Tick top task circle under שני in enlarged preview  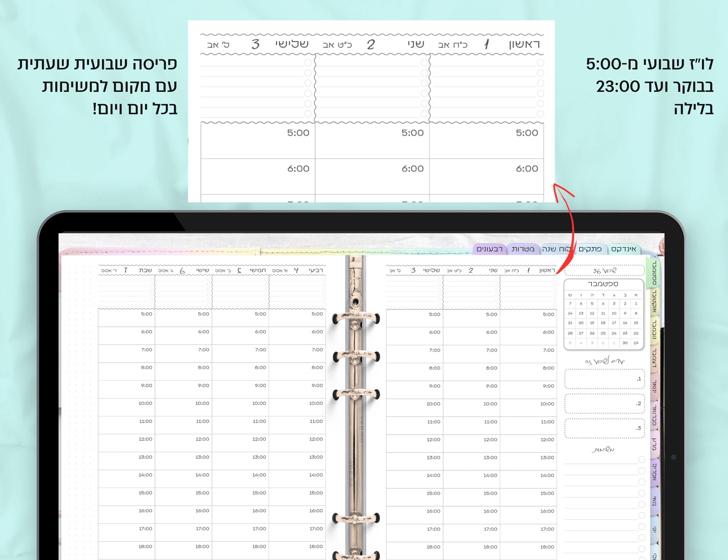[x=424, y=63]
